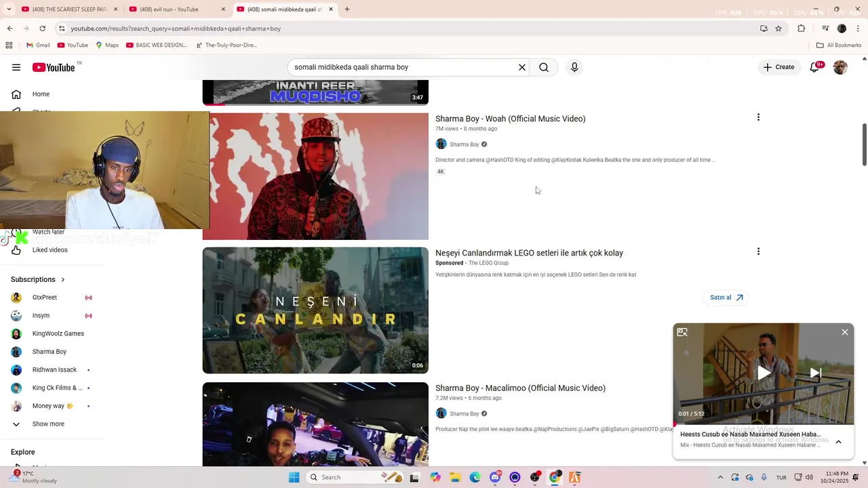
Task: Open options for the Woah video
Action: (x=758, y=117)
